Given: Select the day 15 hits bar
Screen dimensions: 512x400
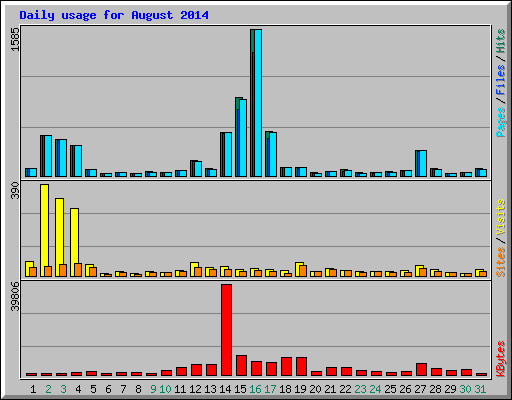Looking at the screenshot, I should [241, 137].
